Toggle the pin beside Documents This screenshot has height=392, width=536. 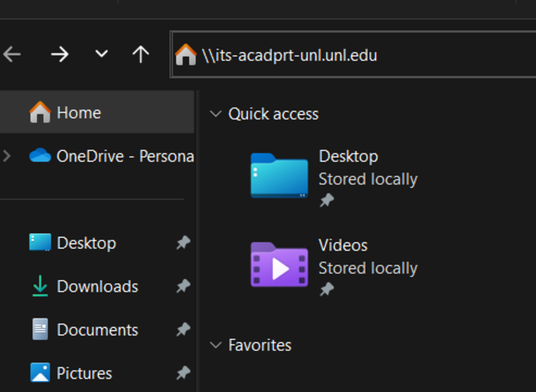(182, 330)
